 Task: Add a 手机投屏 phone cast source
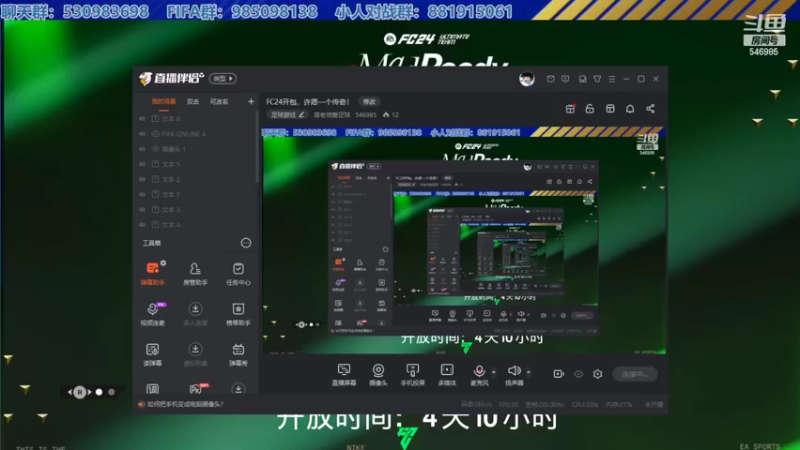coord(412,374)
